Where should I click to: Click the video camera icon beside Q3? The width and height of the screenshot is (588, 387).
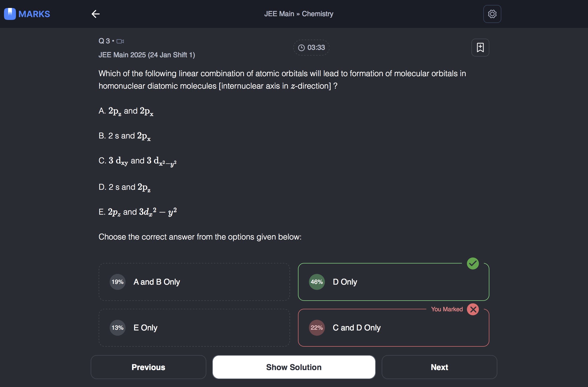coord(120,41)
